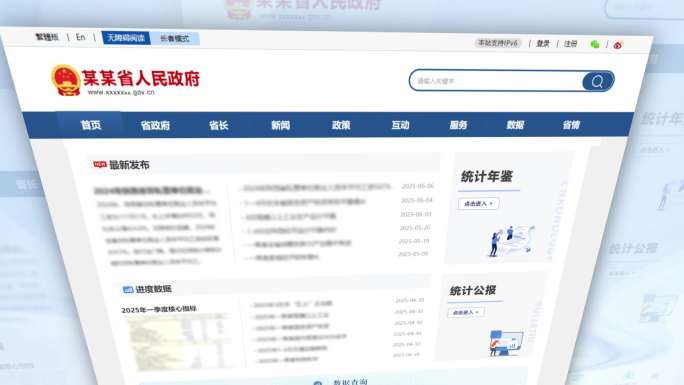Click the 本站支持IPv6 badge
The width and height of the screenshot is (684, 385).
(x=498, y=43)
